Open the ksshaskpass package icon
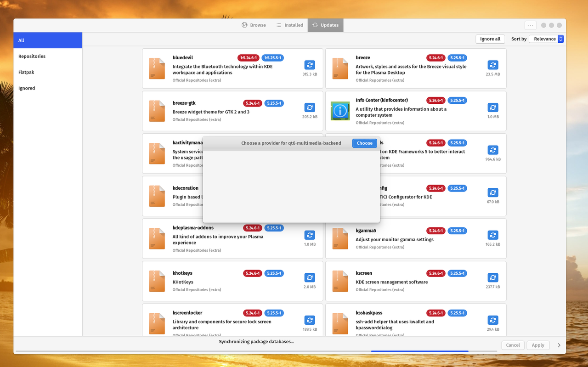588x367 pixels. (340, 323)
